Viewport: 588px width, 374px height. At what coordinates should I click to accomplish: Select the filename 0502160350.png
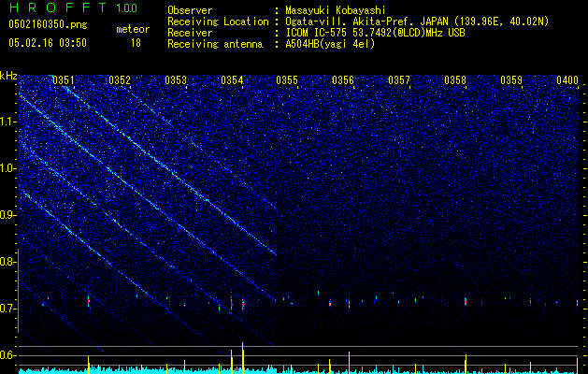click(x=48, y=25)
